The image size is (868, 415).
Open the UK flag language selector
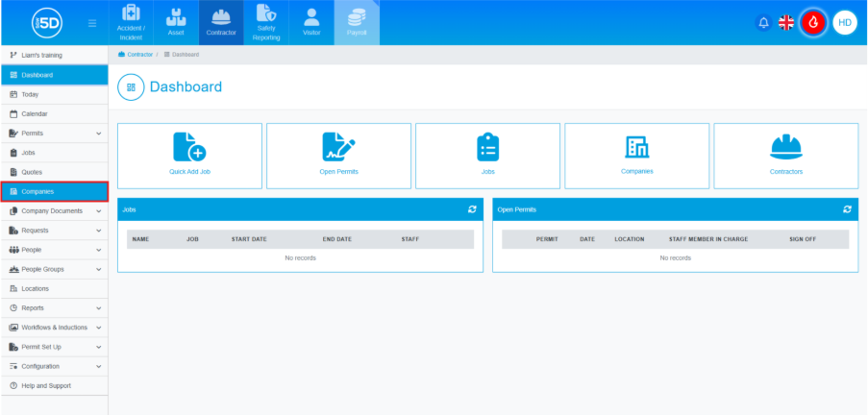[x=786, y=22]
